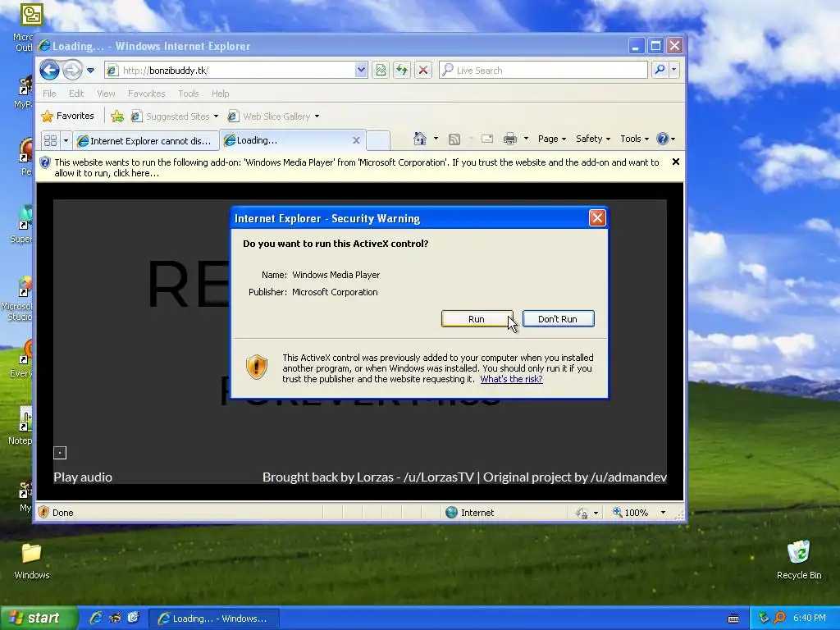This screenshot has height=630, width=840.
Task: Click the RSS Feeds icon
Action: pos(454,139)
